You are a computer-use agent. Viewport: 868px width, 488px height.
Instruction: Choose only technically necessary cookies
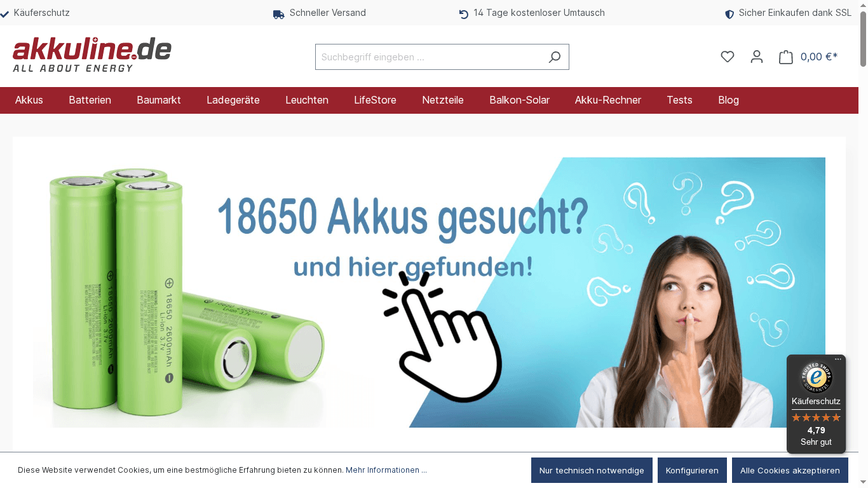[592, 470]
